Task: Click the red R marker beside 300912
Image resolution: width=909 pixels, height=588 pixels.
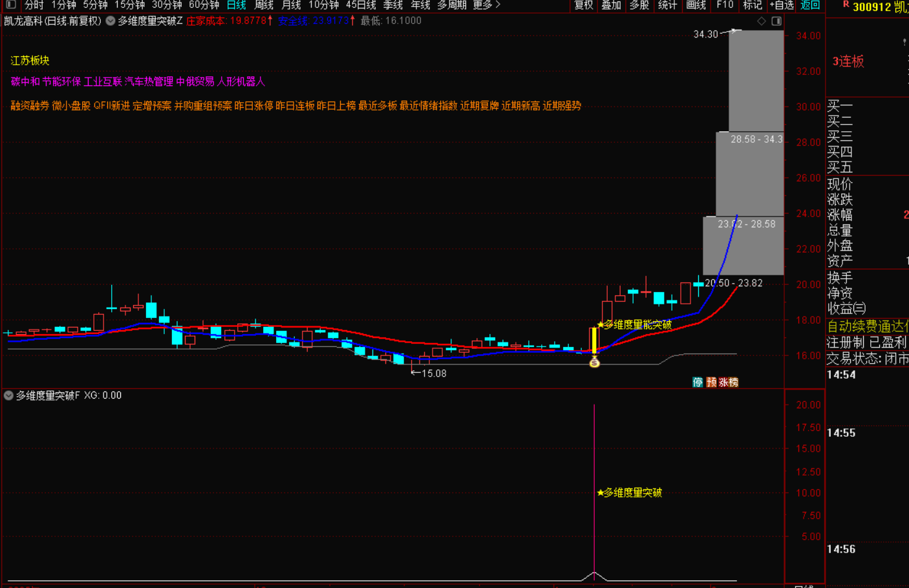Action: pyautogui.click(x=846, y=5)
